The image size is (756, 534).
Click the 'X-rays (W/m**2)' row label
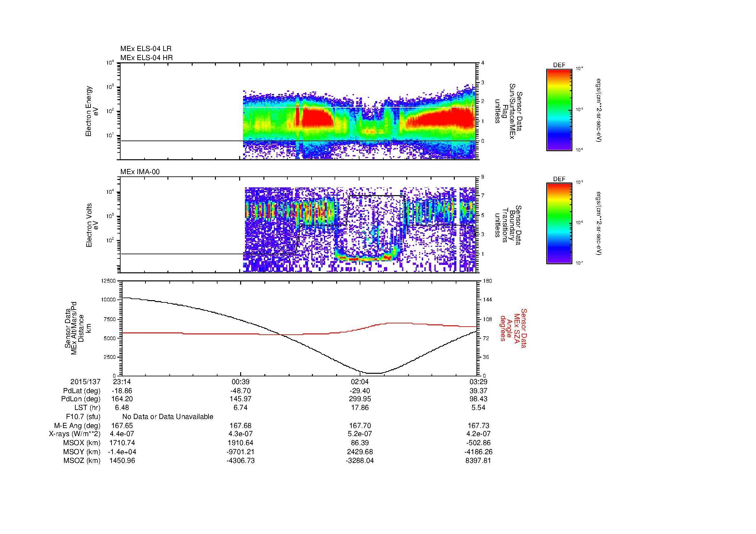pos(75,434)
